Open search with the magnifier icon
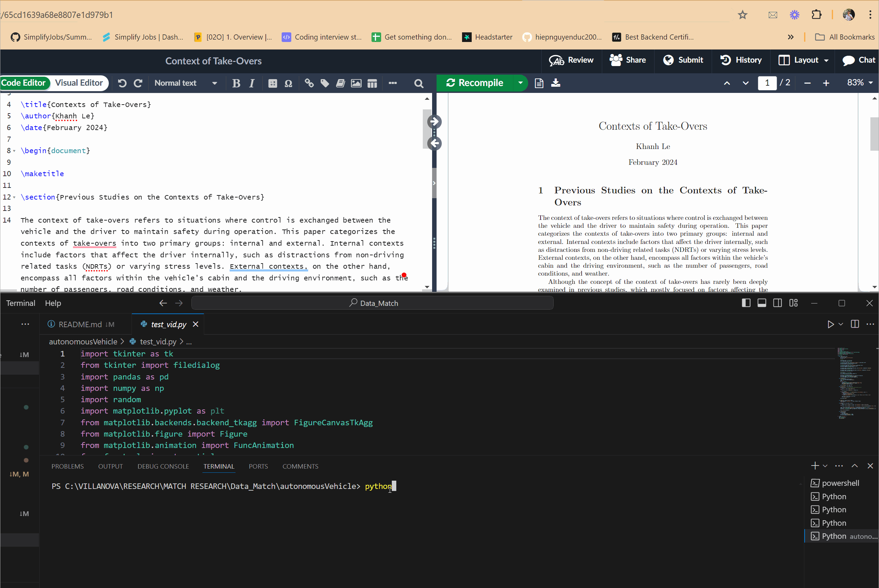This screenshot has height=588, width=879. pyautogui.click(x=419, y=83)
